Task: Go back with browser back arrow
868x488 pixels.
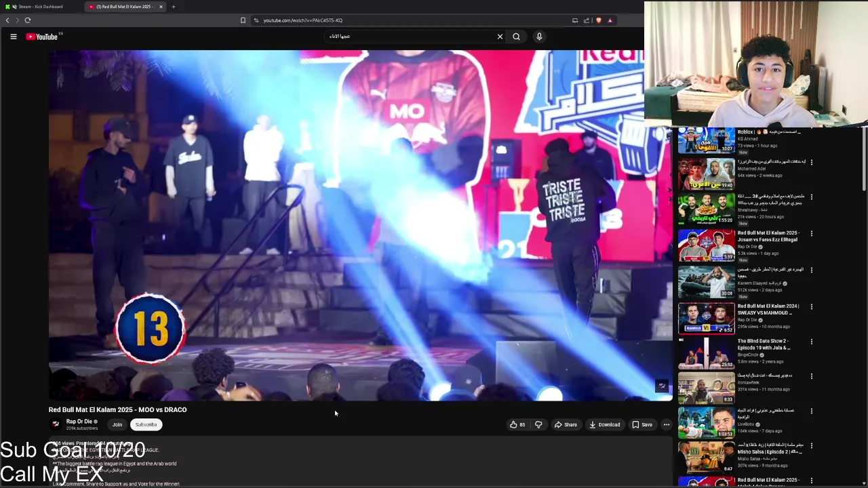Action: (x=7, y=20)
